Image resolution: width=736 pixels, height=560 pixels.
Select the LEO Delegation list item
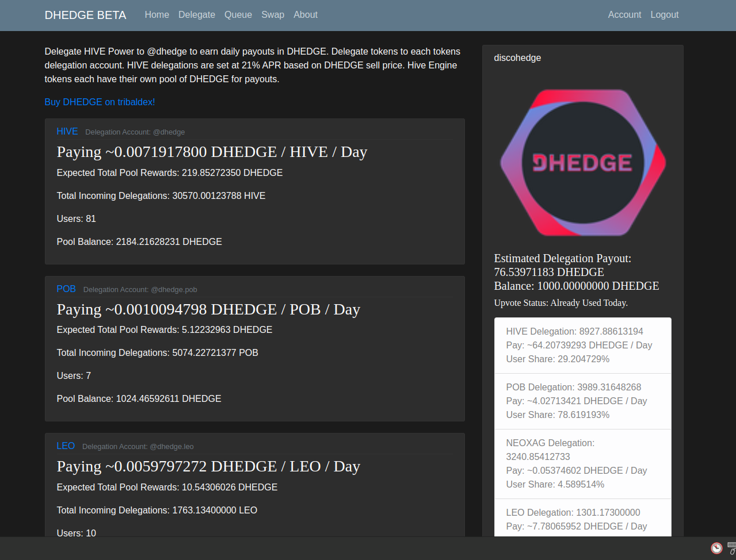583,518
